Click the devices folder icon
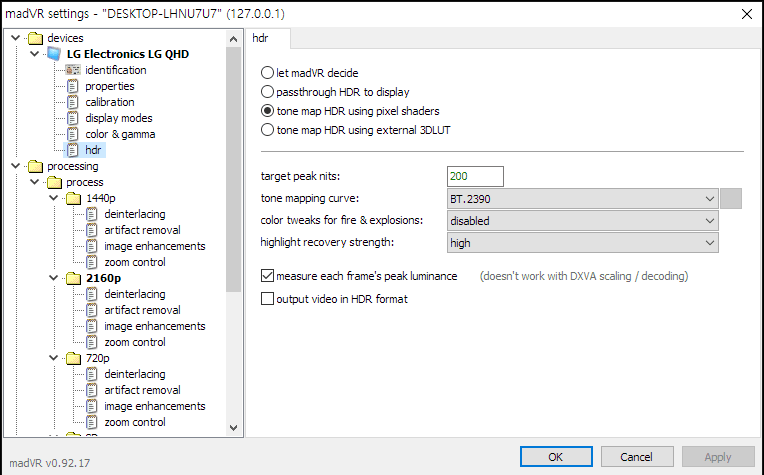The width and height of the screenshot is (764, 475). pos(36,38)
